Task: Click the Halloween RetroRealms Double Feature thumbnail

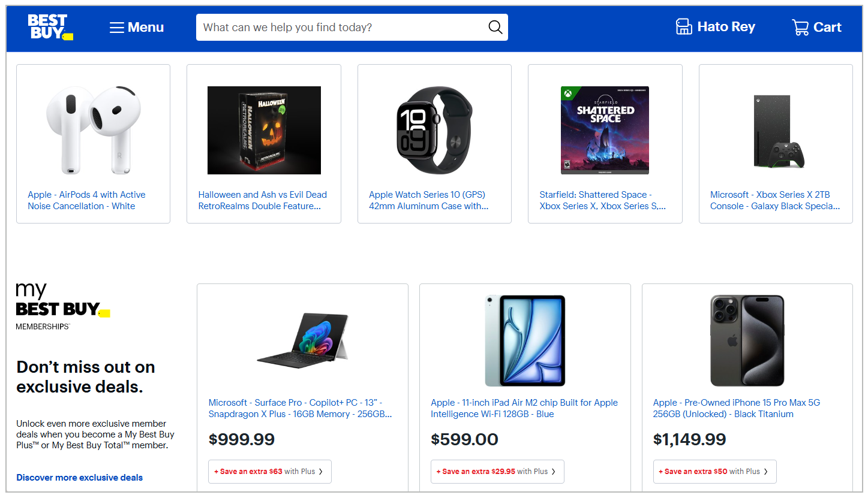Action: tap(263, 130)
